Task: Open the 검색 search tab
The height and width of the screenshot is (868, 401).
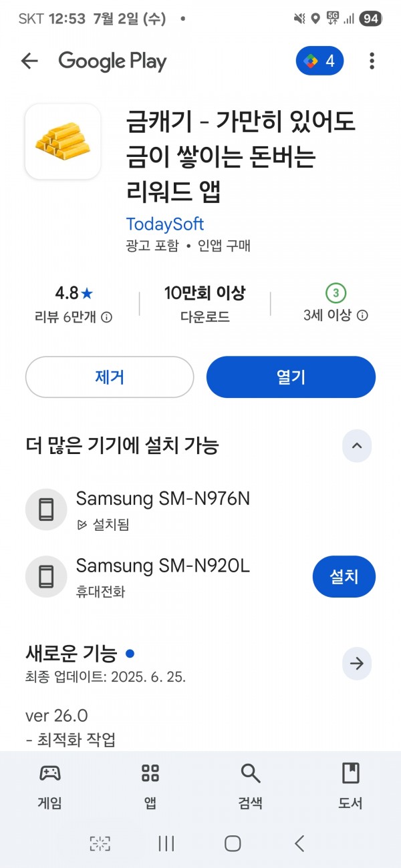Action: pyautogui.click(x=250, y=787)
